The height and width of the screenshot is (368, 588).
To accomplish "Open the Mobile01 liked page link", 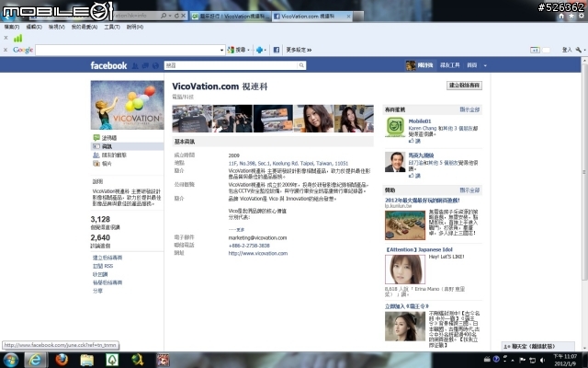I will pyautogui.click(x=420, y=121).
